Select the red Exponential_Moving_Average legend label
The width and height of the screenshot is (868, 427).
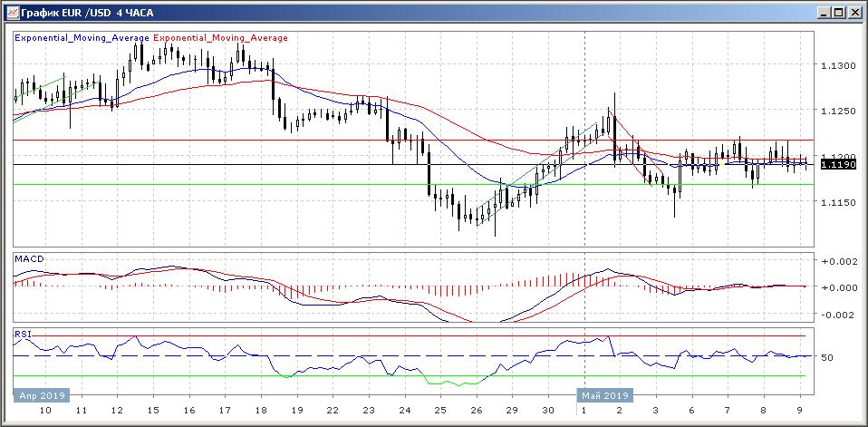(x=221, y=38)
